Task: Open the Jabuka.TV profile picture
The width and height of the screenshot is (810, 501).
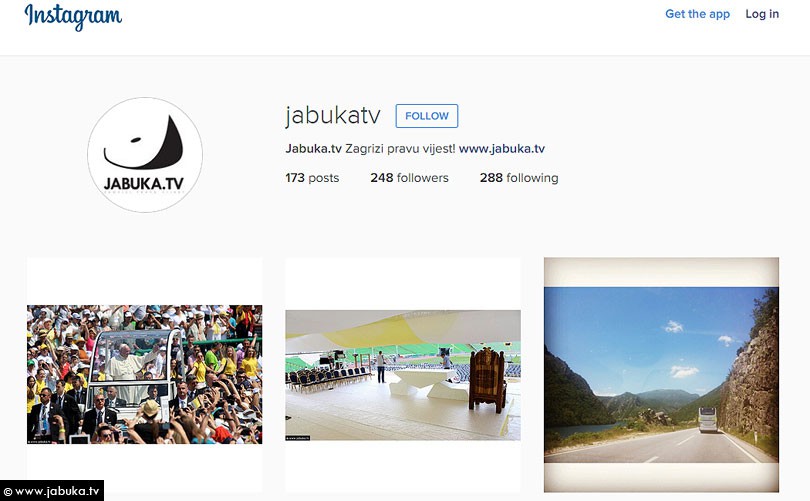Action: tap(145, 154)
